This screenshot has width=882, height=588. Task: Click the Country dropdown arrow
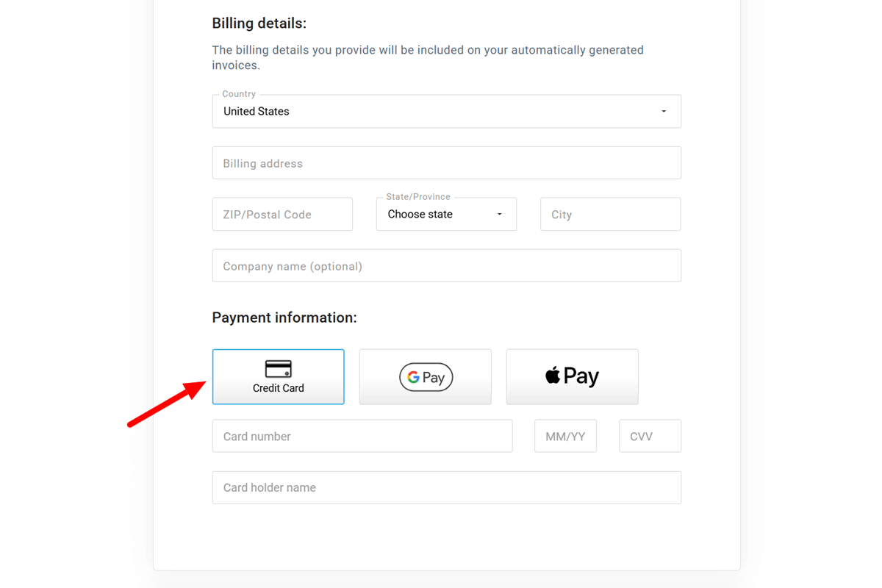point(664,111)
